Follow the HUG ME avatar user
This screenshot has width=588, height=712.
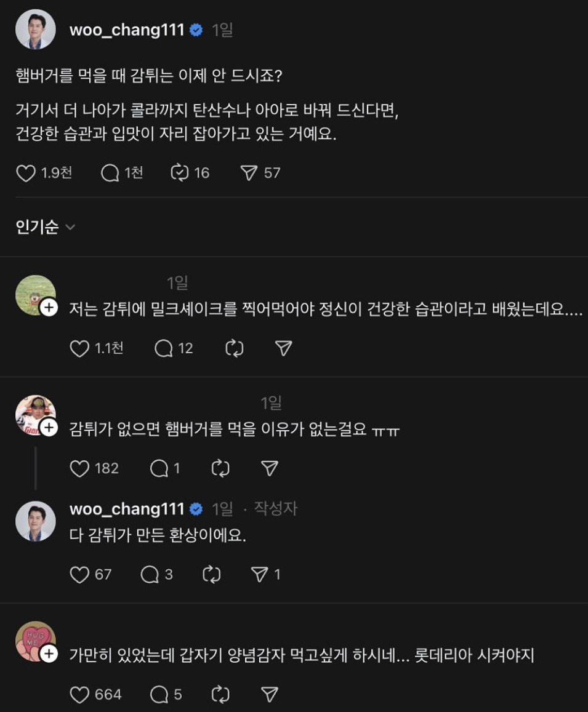[x=49, y=654]
